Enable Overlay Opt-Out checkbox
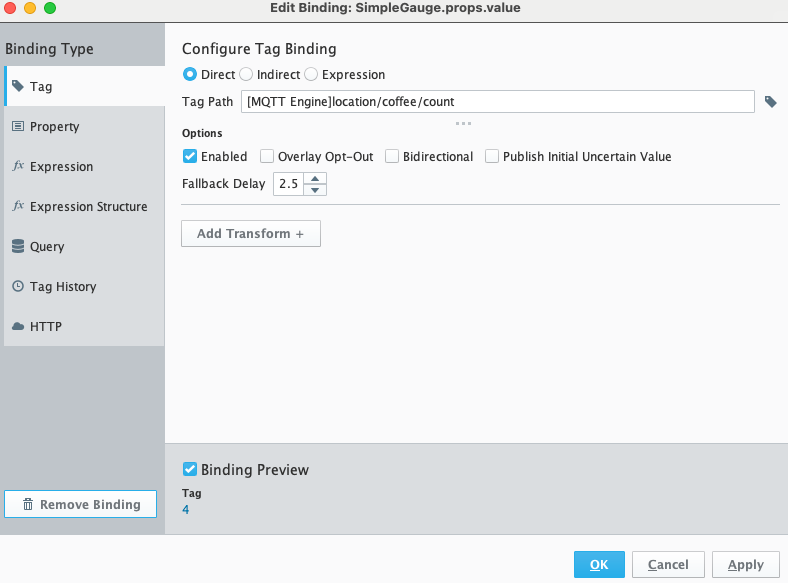The width and height of the screenshot is (788, 583). coord(267,156)
